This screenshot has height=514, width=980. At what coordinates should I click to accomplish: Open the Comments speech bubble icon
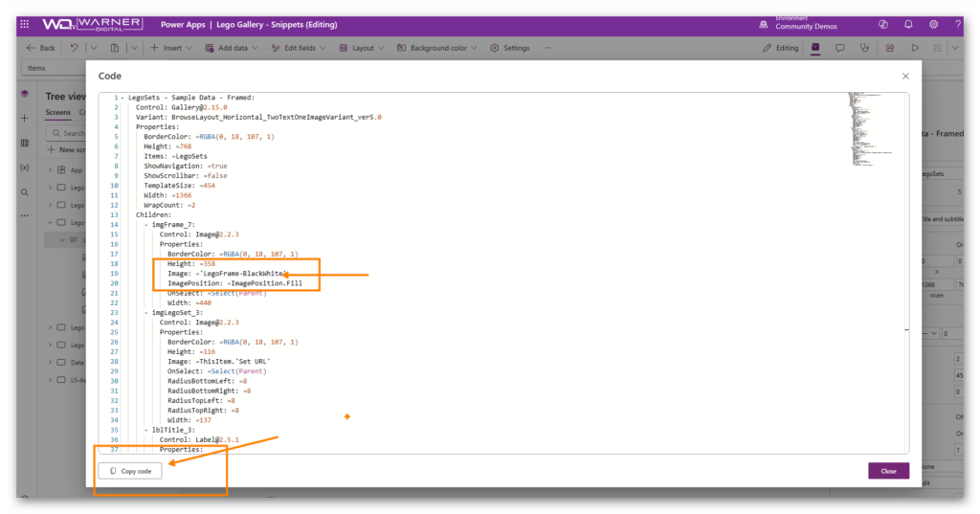840,48
